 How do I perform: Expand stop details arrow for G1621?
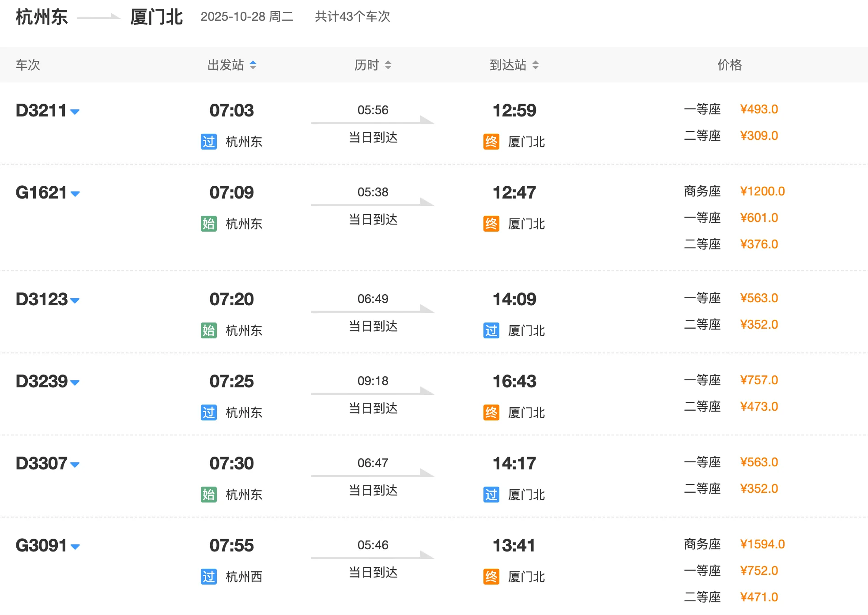(x=75, y=194)
